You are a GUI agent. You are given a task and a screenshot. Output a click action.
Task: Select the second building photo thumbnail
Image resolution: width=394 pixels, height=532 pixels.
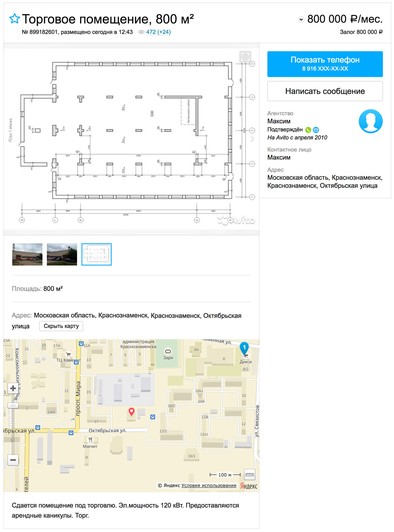point(62,254)
